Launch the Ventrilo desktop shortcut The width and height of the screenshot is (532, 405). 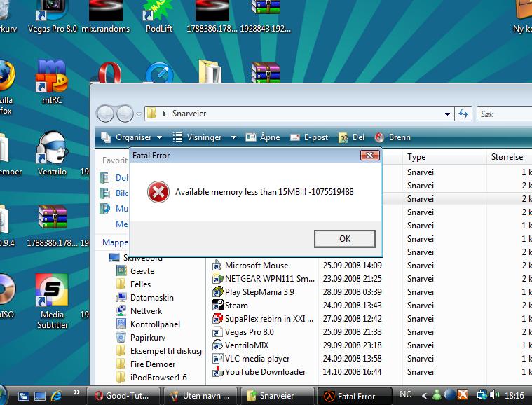(x=52, y=153)
